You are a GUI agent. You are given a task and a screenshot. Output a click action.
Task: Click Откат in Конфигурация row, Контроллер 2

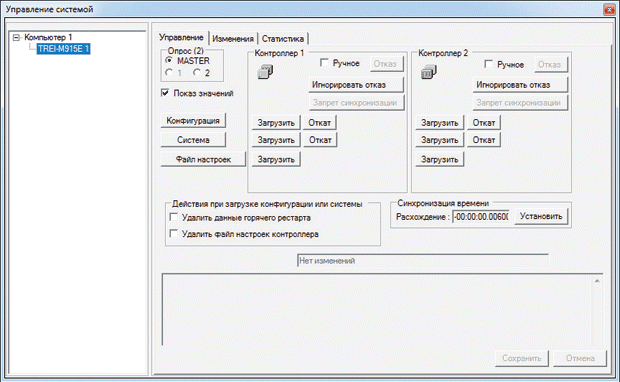tap(484, 123)
